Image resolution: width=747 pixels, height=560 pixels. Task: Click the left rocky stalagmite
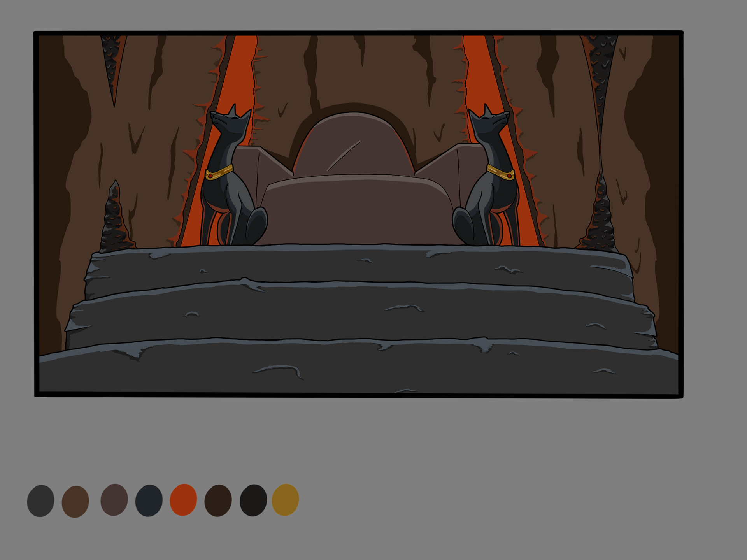(114, 220)
